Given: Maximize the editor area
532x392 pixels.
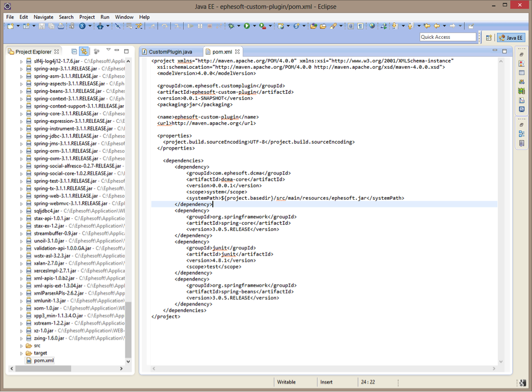Looking at the screenshot, I should tap(505, 51).
